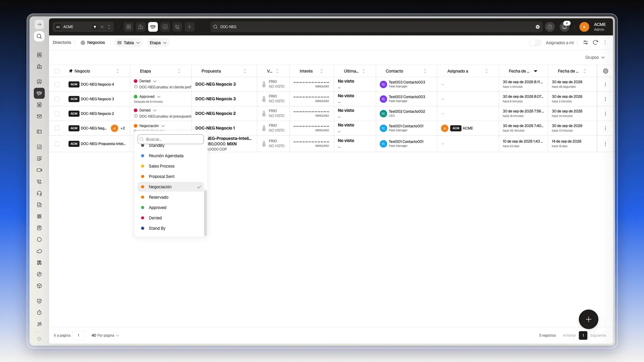Viewport: 644px width, 362px height.
Task: Click the sidebar search magnifier icon
Action: tap(39, 36)
